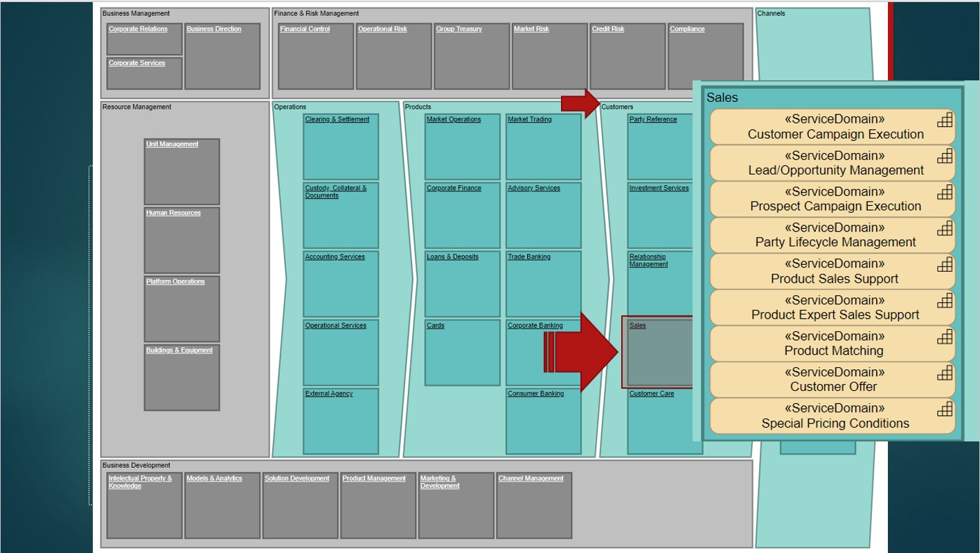Open composite icon on Lead/Opportunity Management
Image resolution: width=980 pixels, height=553 pixels.
(945, 157)
